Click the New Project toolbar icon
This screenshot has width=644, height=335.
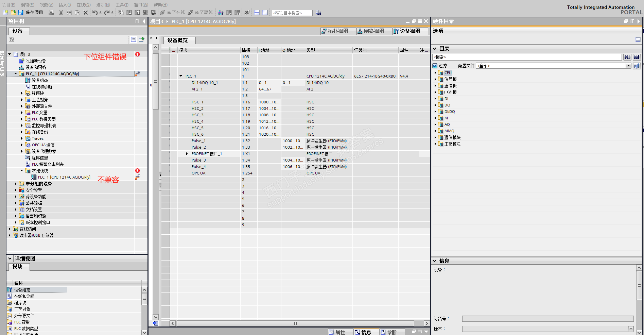pyautogui.click(x=5, y=13)
